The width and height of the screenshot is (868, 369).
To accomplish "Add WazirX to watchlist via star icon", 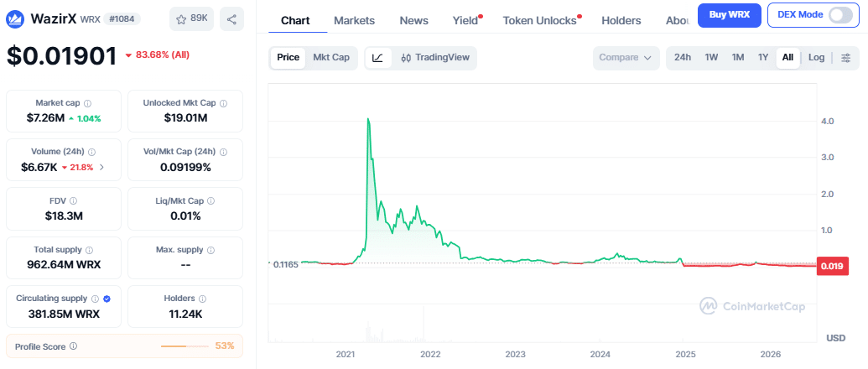I will 191,19.
